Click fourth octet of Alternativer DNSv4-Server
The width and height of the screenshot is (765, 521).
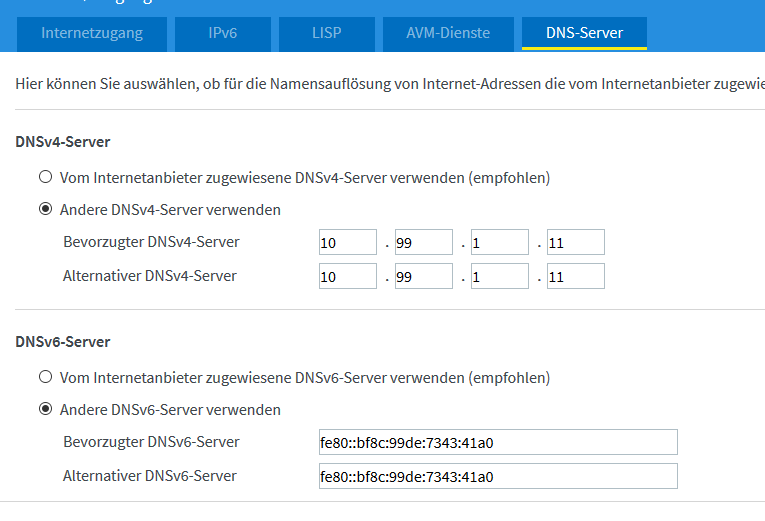(x=576, y=276)
